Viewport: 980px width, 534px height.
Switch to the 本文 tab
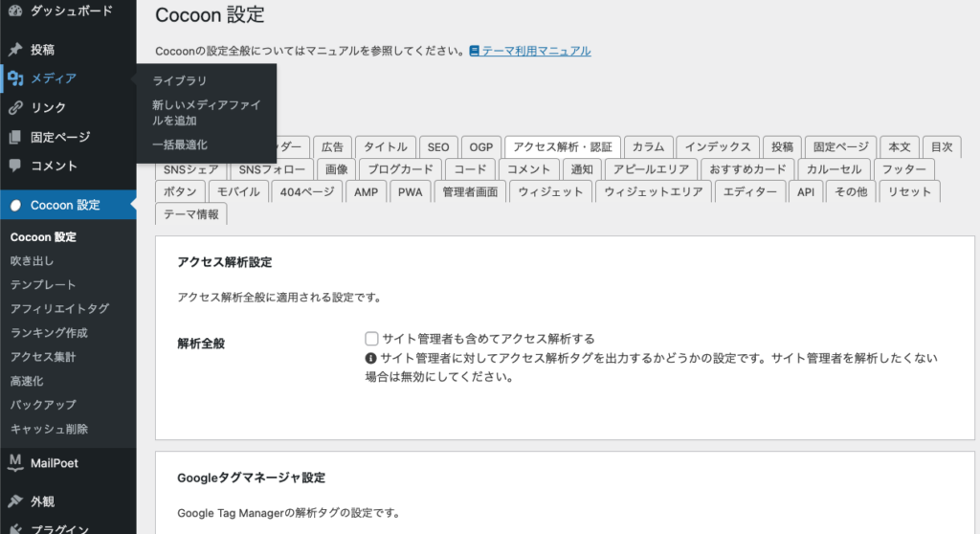[x=900, y=147]
